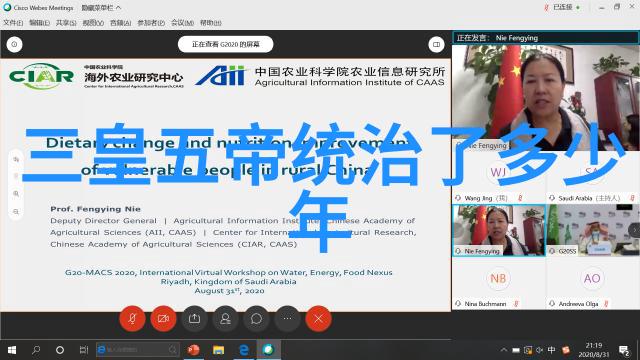Toggle the red video camera button
Image resolution: width=640 pixels, height=360 pixels.
pos(163,319)
